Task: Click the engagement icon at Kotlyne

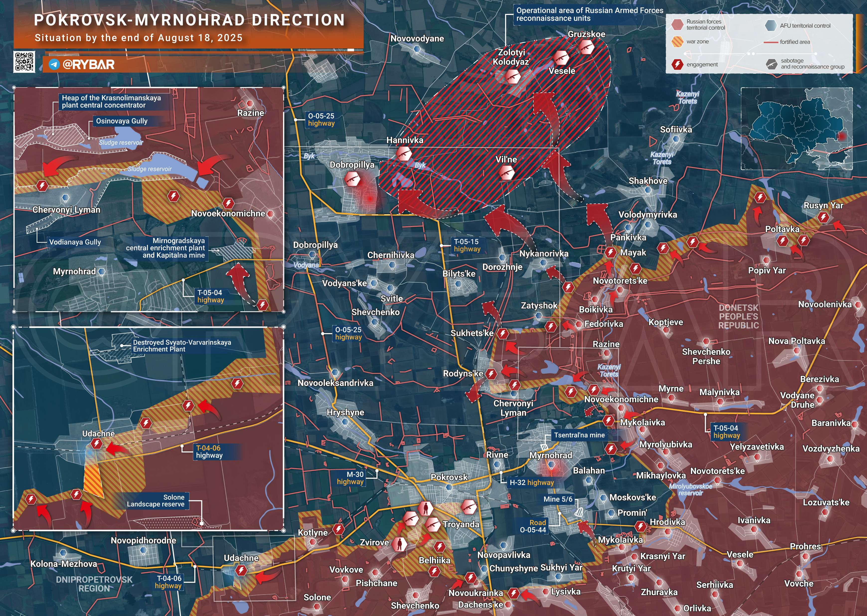Action: click(x=338, y=529)
